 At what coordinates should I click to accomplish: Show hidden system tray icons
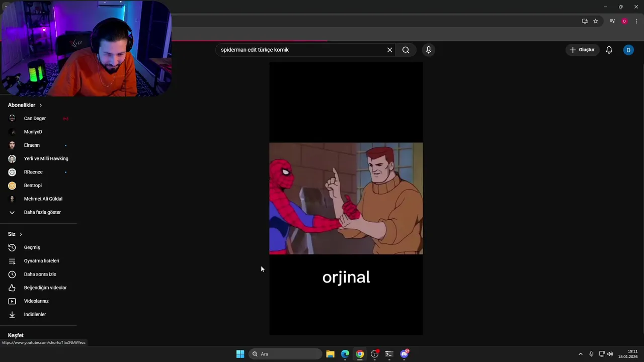point(580,354)
